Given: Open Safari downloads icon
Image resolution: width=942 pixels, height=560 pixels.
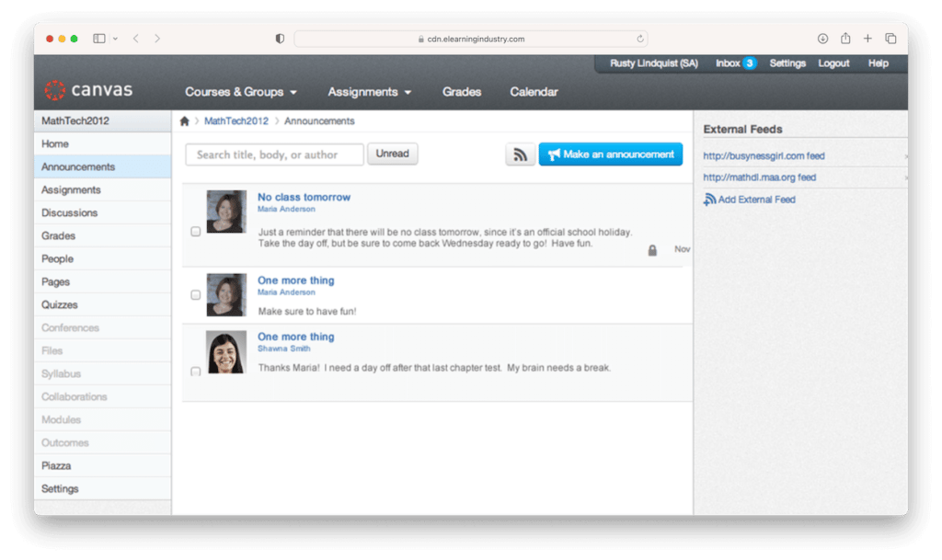Looking at the screenshot, I should pos(823,39).
